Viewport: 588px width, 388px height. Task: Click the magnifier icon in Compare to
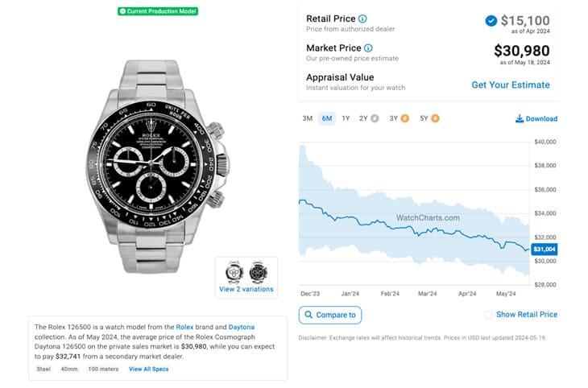(x=308, y=315)
